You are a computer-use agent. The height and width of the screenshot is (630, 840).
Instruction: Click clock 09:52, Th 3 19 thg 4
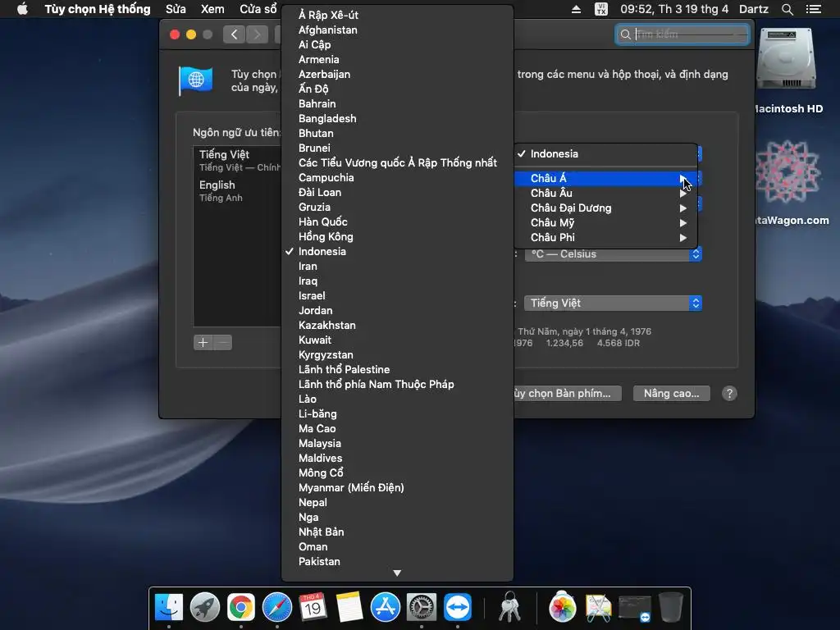(x=674, y=9)
